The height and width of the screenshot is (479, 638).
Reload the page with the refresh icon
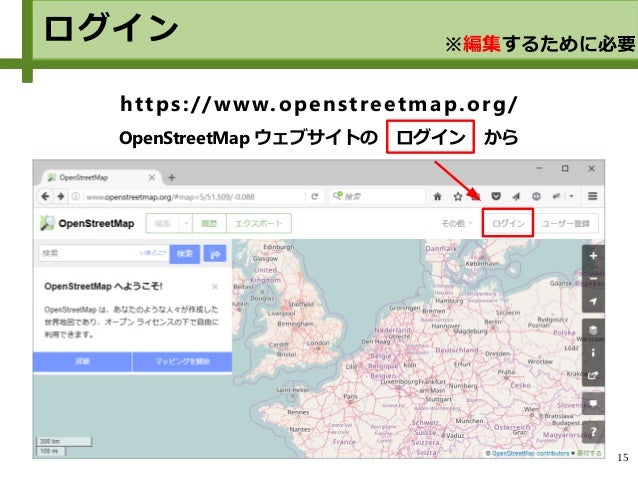315,197
